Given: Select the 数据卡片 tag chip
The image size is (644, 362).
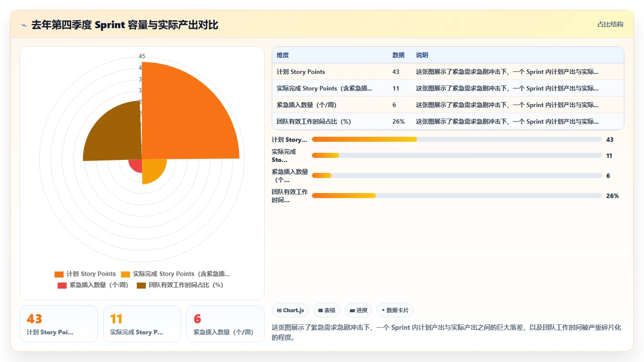Looking at the screenshot, I should click(394, 310).
